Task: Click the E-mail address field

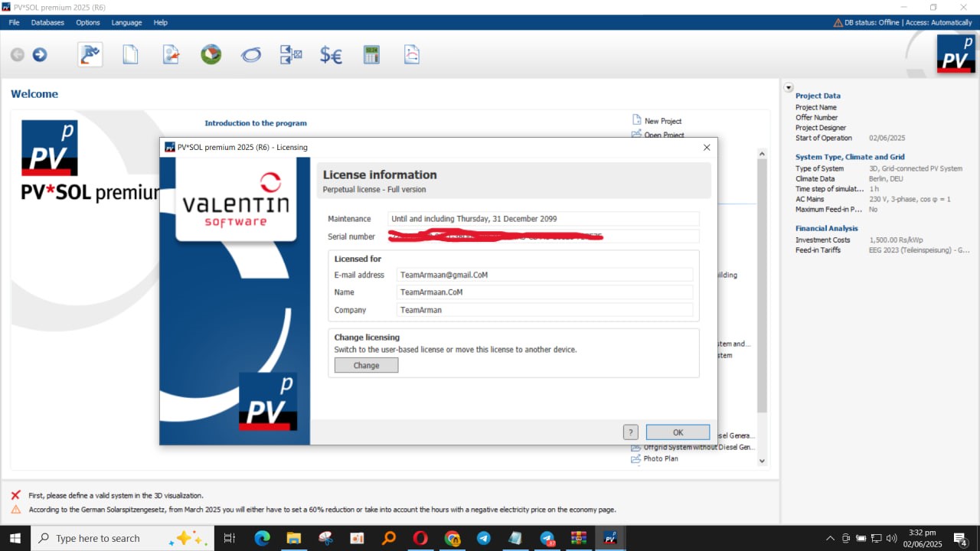Action: [544, 274]
